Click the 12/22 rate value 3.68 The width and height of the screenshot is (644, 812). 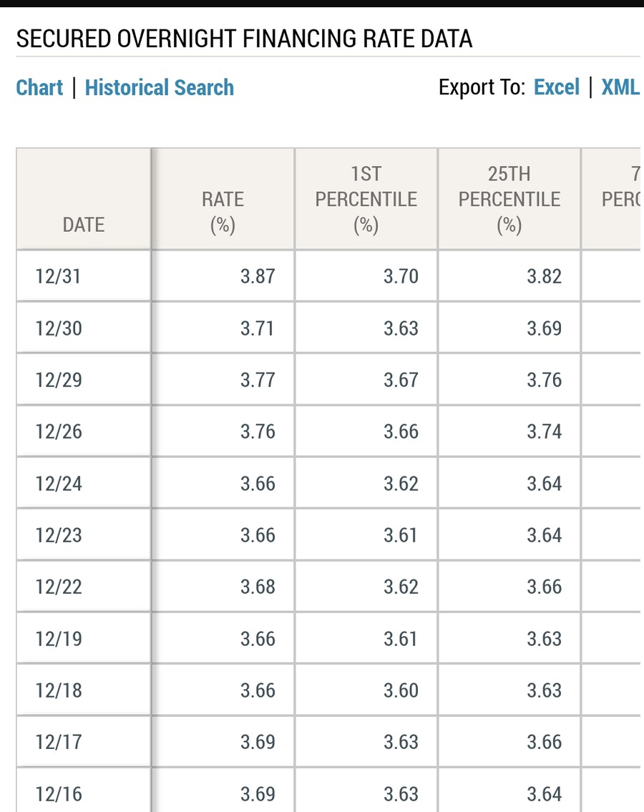(258, 587)
